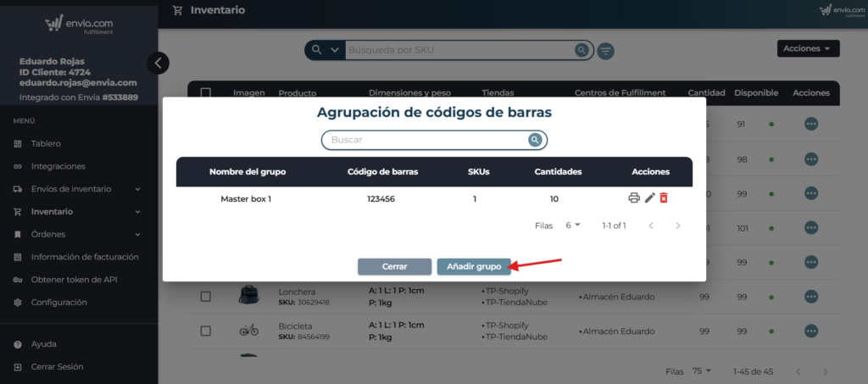Screen dimensions: 868x384
Task: Open the Acciones dropdown button
Action: pyautogui.click(x=808, y=49)
